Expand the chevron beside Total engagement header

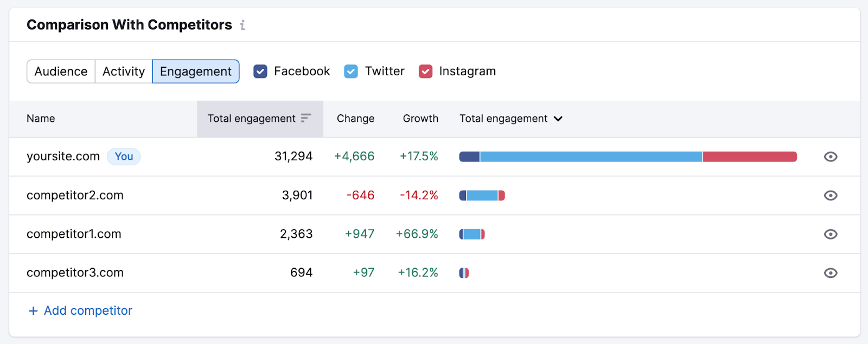[x=559, y=118]
